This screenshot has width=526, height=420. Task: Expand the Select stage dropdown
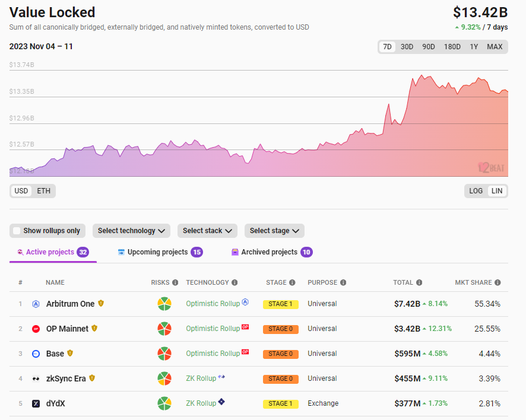[x=274, y=231]
